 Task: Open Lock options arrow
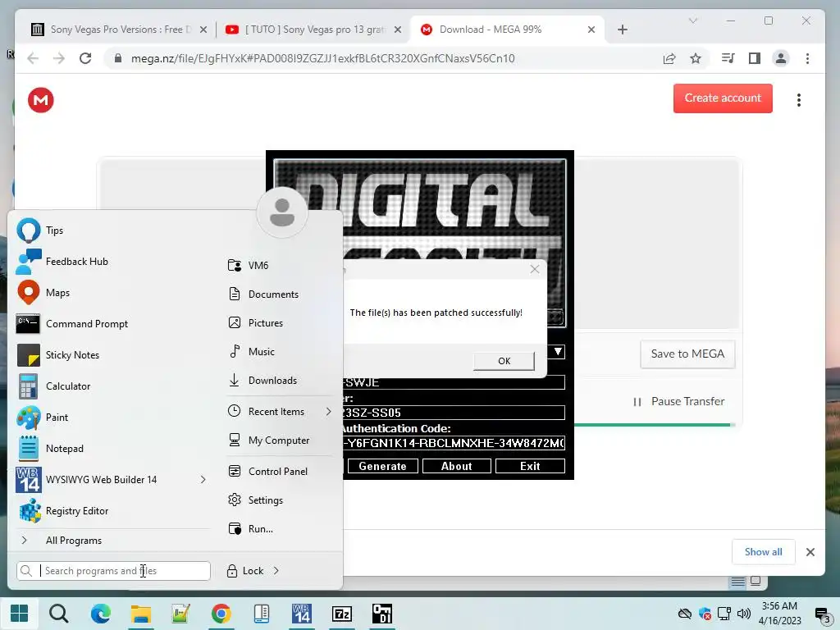pos(276,571)
